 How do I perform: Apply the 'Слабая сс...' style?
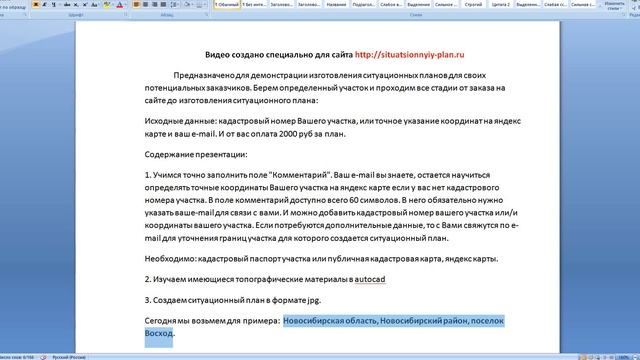coord(555,4)
